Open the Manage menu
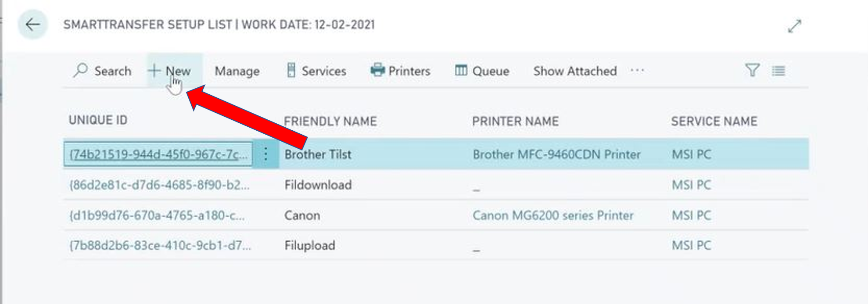Screen dimensions: 868x304 tap(237, 71)
